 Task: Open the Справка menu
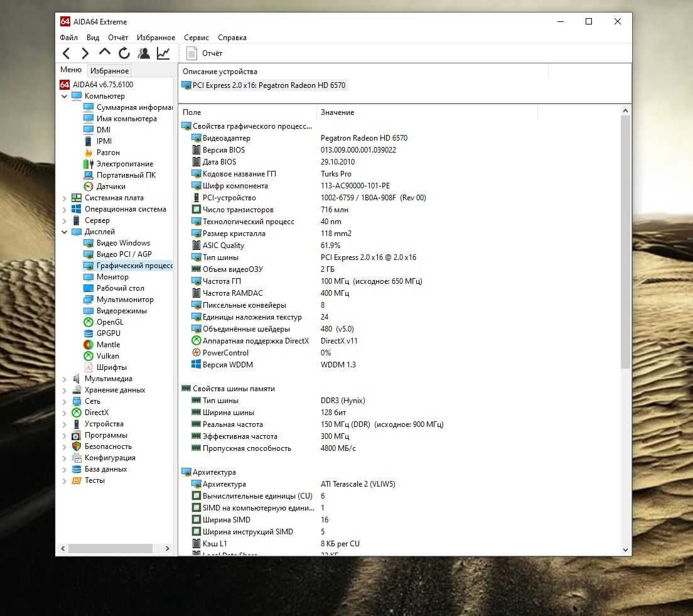pos(232,38)
